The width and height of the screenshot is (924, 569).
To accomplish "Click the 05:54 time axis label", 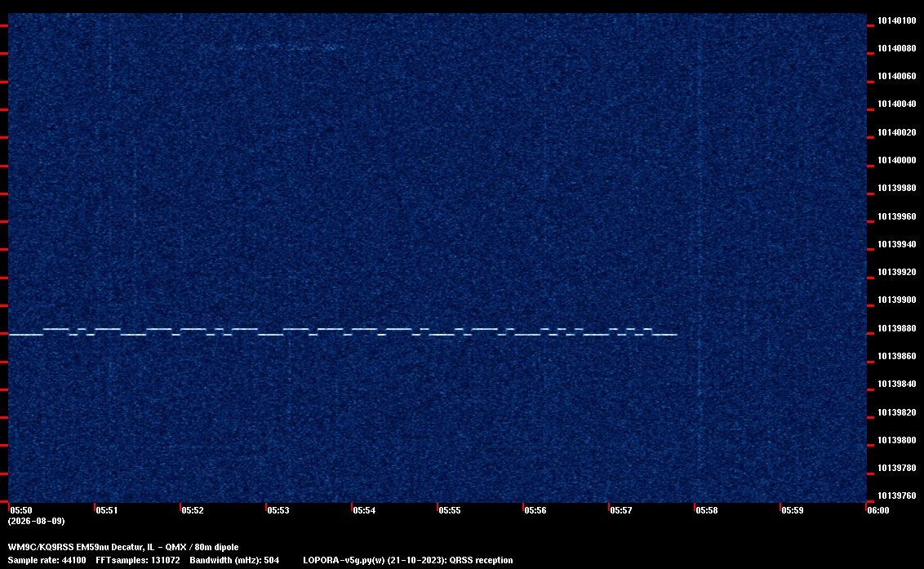I will 364,510.
